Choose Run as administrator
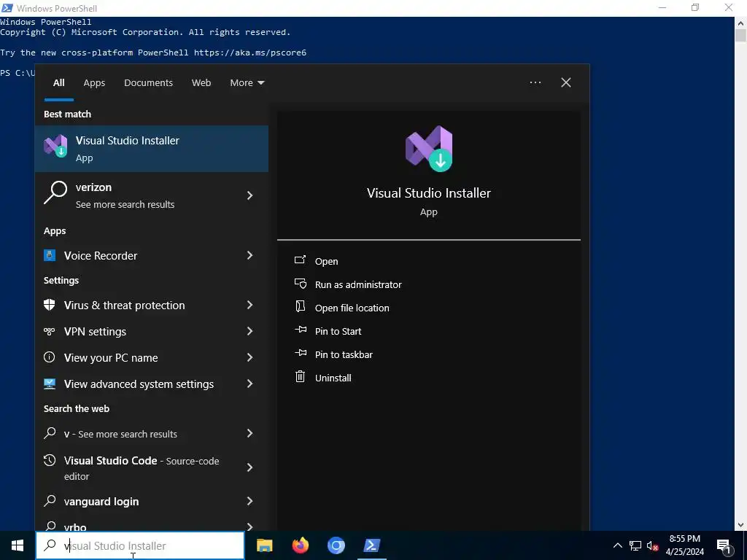Screen dimensions: 747x560 click(x=358, y=285)
